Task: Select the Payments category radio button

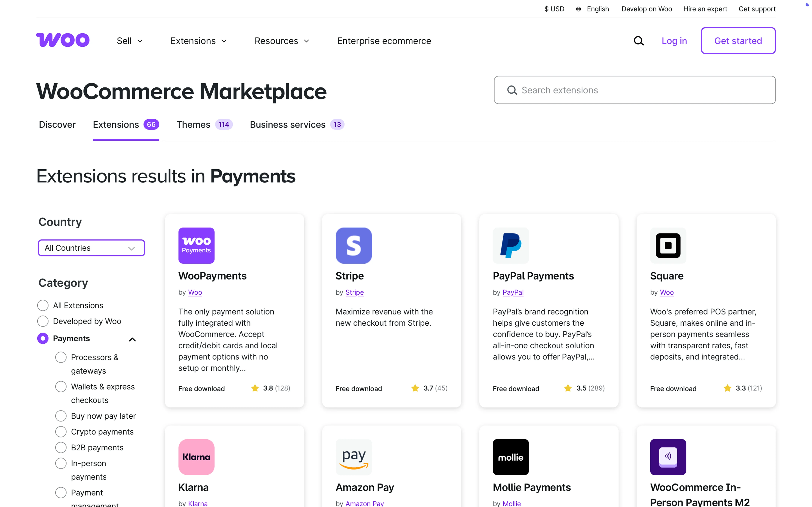Action: coord(43,338)
